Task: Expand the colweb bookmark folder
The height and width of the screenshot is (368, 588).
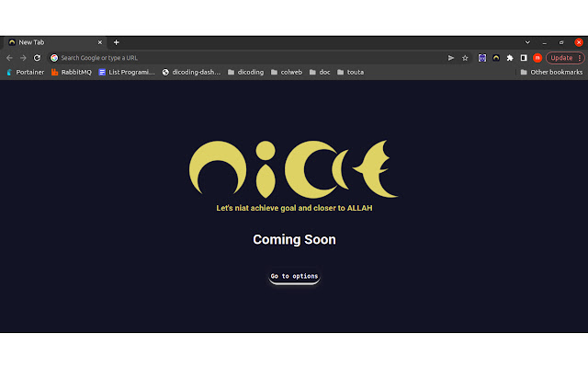Action: (x=287, y=72)
